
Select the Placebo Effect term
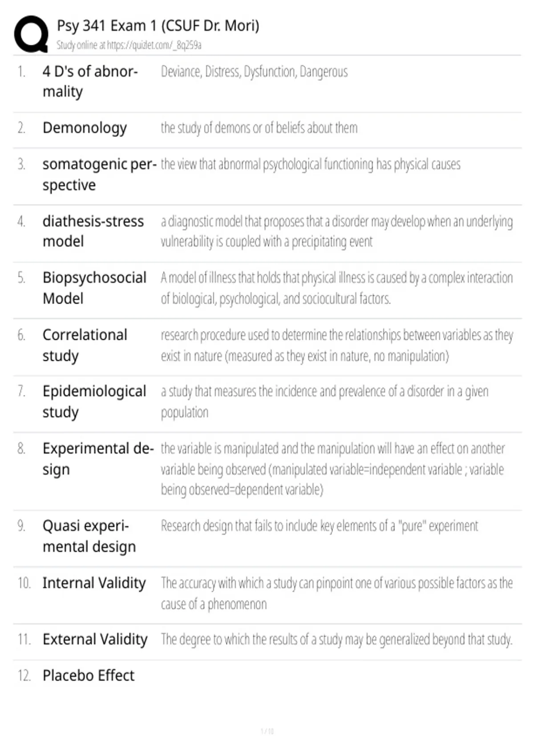click(88, 676)
